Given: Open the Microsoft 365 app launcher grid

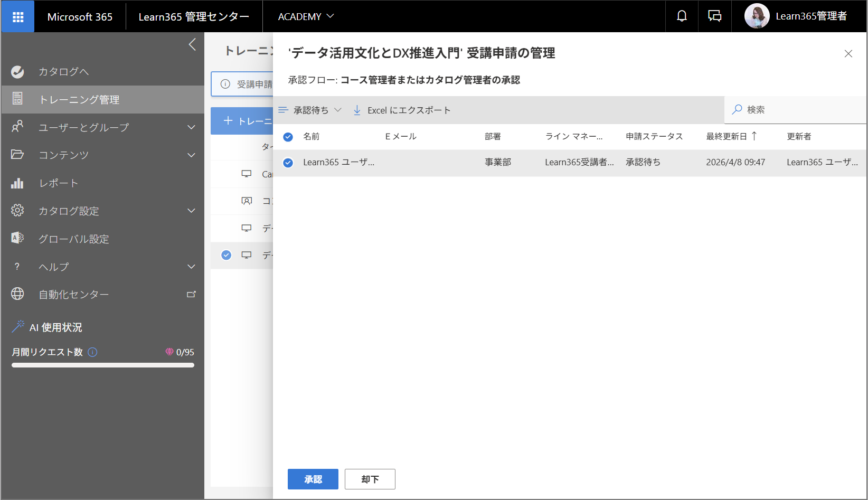Looking at the screenshot, I should pyautogui.click(x=18, y=17).
